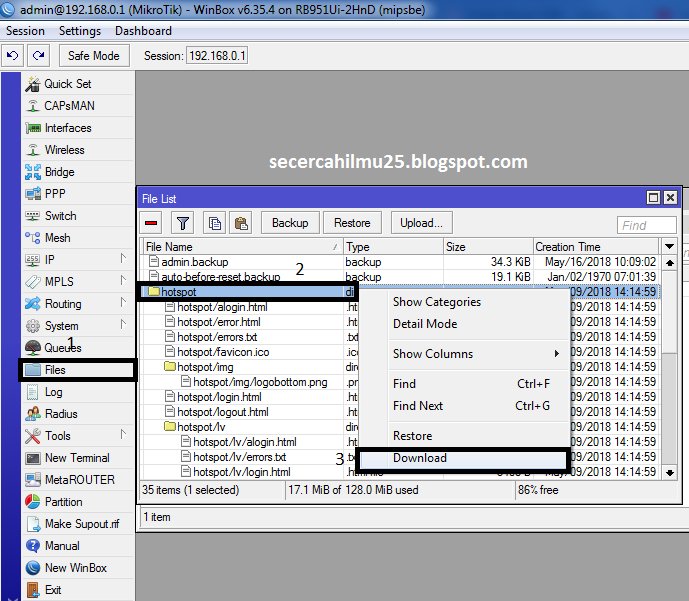Open the Settings menu
Screen dimensions: 689x601
tap(80, 31)
